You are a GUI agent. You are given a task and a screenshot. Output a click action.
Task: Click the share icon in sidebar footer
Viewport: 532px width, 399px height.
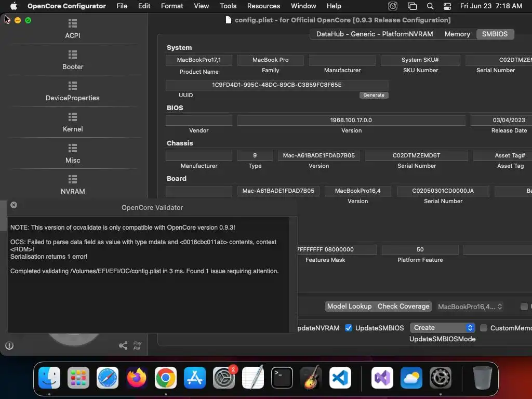click(x=123, y=345)
